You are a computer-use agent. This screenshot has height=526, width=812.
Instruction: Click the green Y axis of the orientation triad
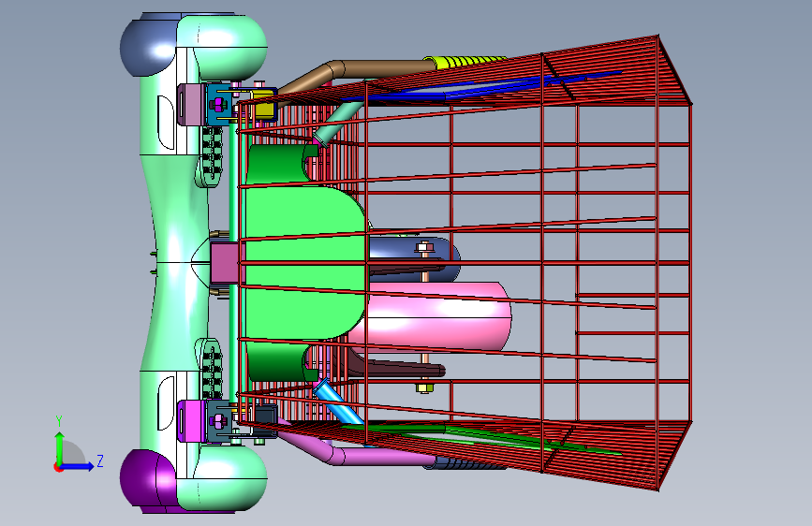coord(59,447)
